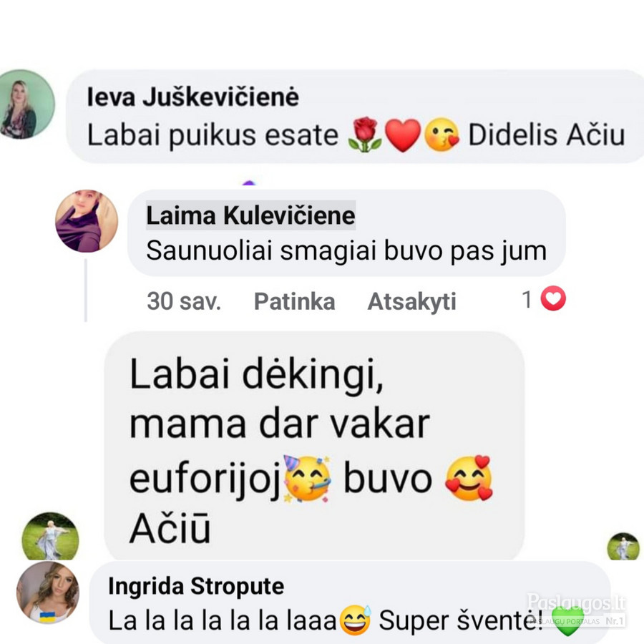Click the rose emoji in Ieva's comment
This screenshot has height=644, width=644.
tap(364, 135)
